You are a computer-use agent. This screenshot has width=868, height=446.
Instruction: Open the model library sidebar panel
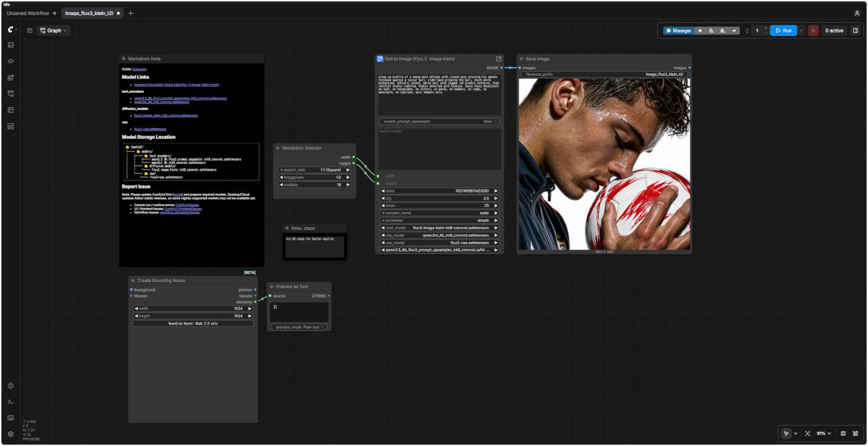click(x=11, y=78)
